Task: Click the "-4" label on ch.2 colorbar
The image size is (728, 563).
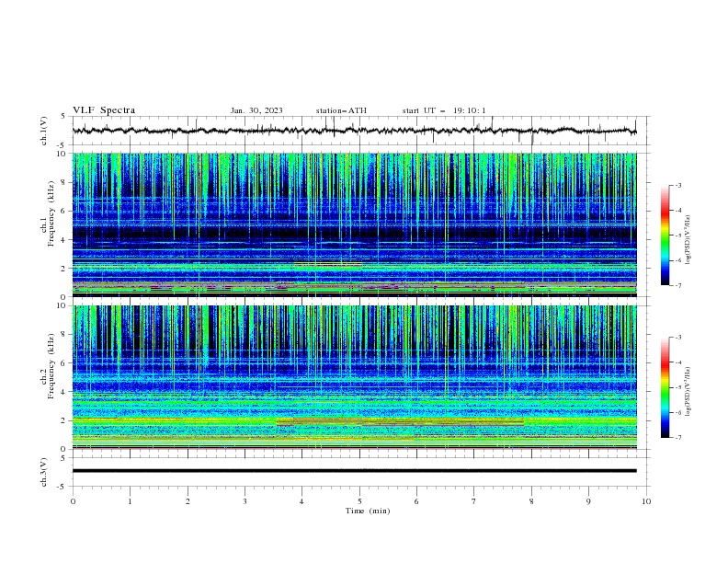Action: click(677, 362)
